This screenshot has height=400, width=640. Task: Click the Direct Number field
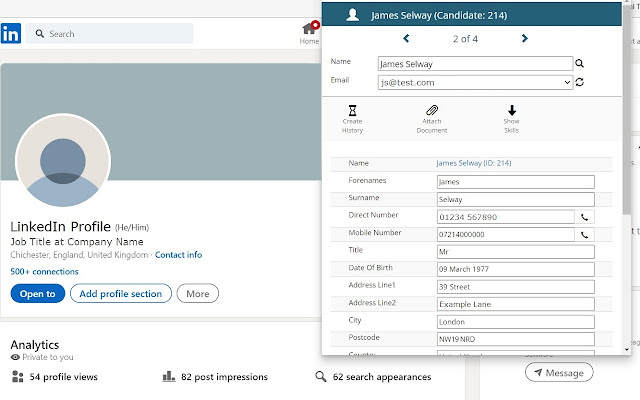point(506,217)
